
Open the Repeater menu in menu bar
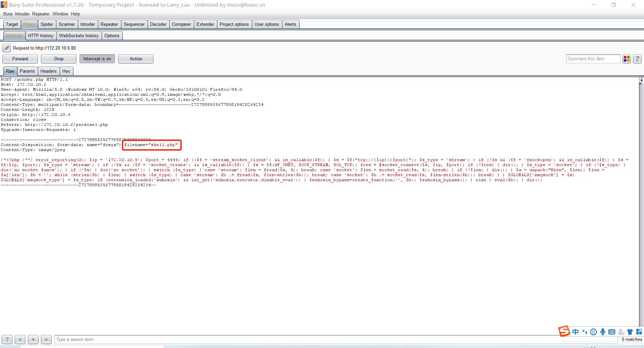41,14
